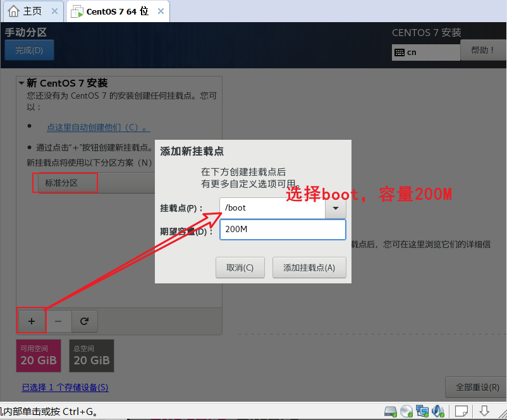Open the 帮助! help button
Screen dimensions: 507x420
point(483,50)
